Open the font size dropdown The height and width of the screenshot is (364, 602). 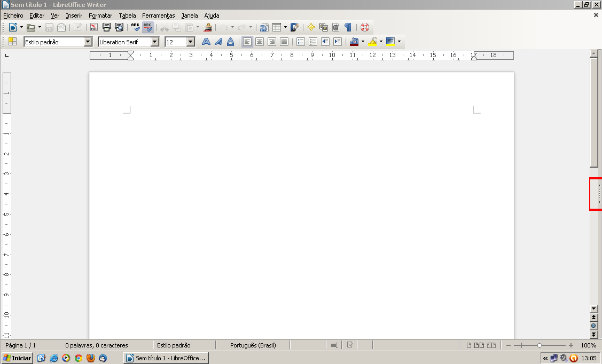pyautogui.click(x=191, y=42)
